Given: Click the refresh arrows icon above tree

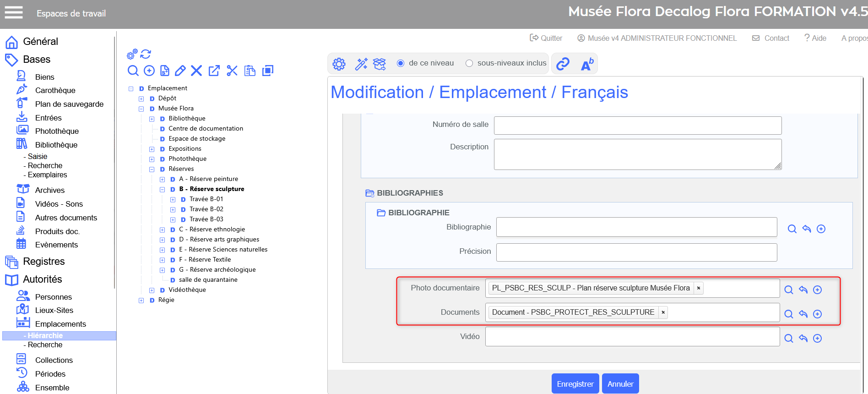Looking at the screenshot, I should [146, 54].
